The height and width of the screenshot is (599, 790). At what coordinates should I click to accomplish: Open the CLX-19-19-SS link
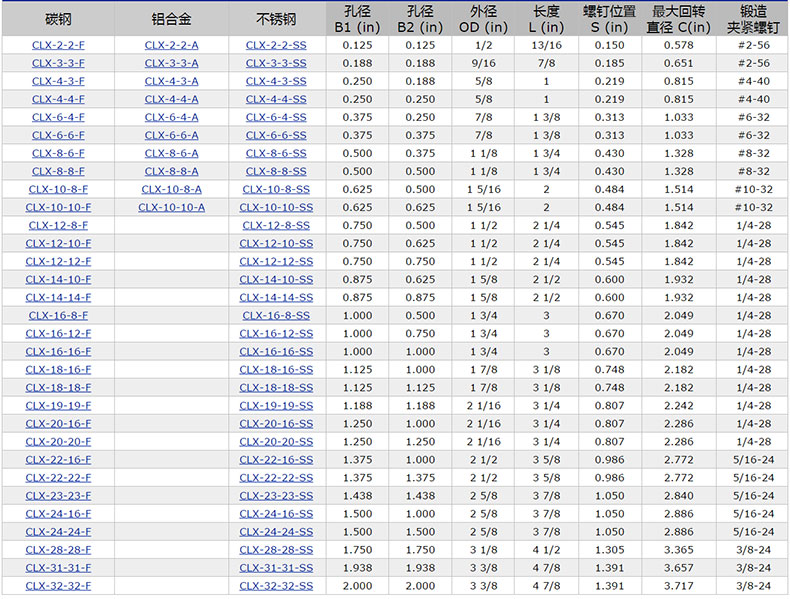coord(276,405)
